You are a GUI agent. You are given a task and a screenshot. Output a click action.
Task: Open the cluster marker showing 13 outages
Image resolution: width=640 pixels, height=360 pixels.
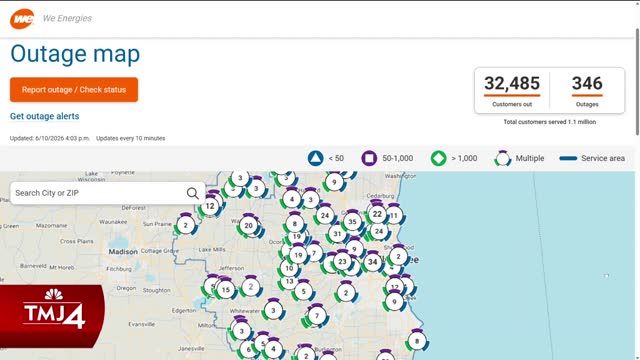coord(289,281)
